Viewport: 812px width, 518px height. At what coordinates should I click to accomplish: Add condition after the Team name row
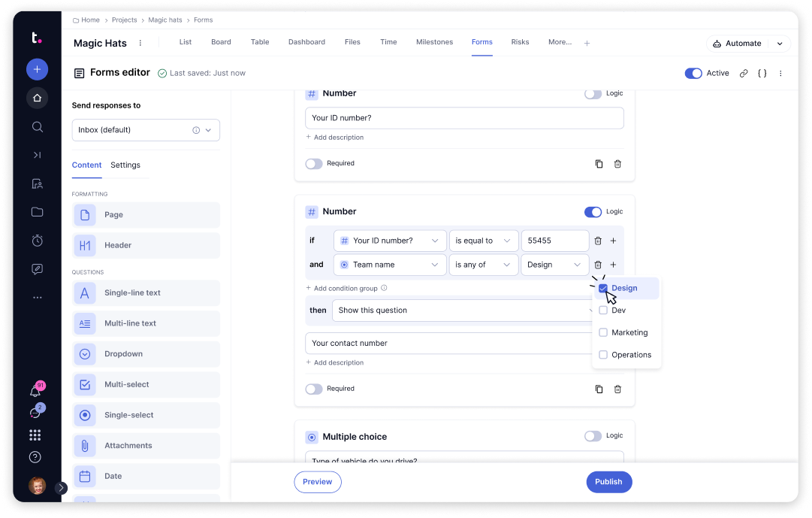(613, 265)
